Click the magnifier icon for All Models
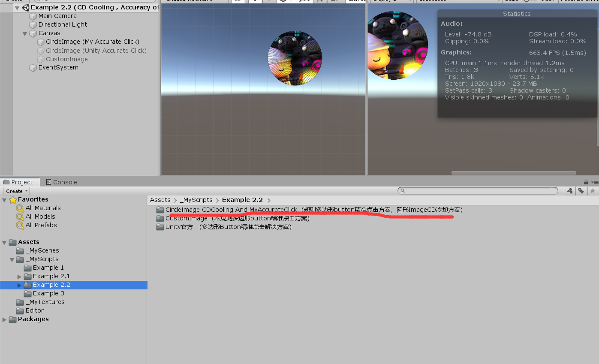 click(20, 217)
